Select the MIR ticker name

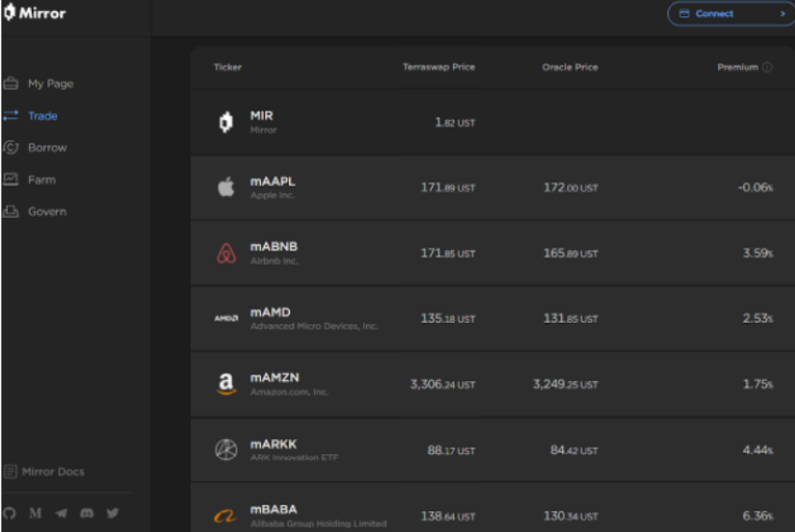(262, 116)
